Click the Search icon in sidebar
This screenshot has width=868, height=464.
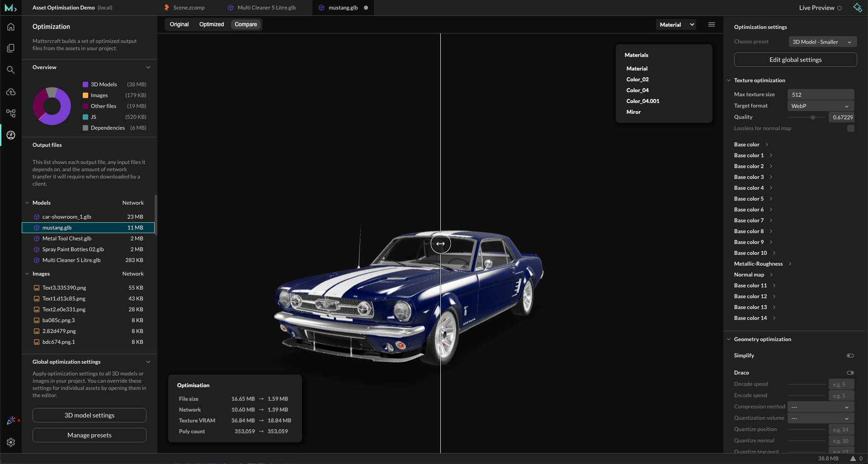point(11,70)
